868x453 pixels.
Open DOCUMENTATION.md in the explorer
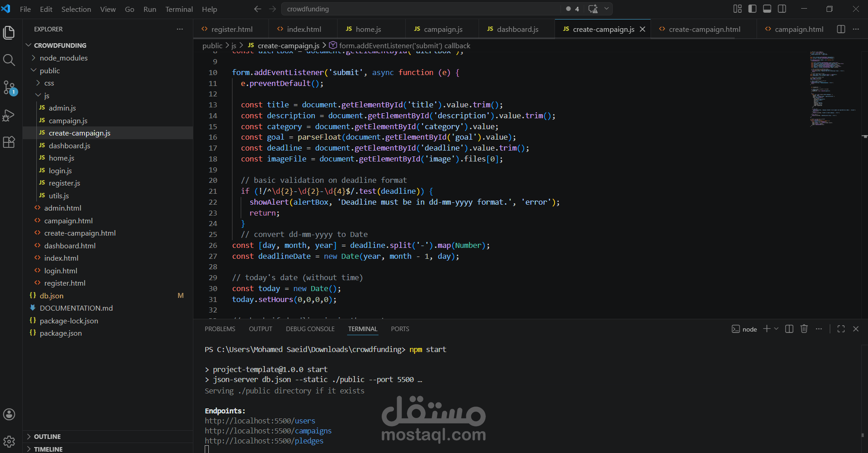click(76, 308)
